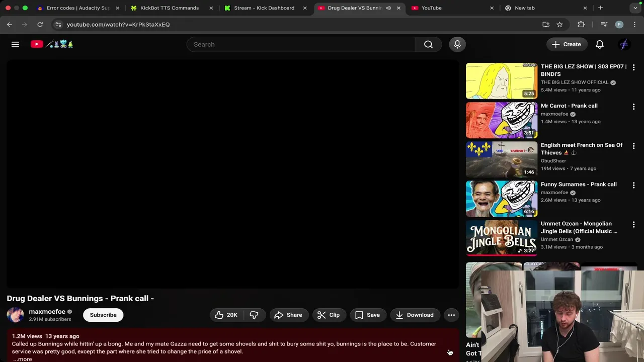644x362 pixels.
Task: Open options for Funny Surnames video
Action: (633, 185)
